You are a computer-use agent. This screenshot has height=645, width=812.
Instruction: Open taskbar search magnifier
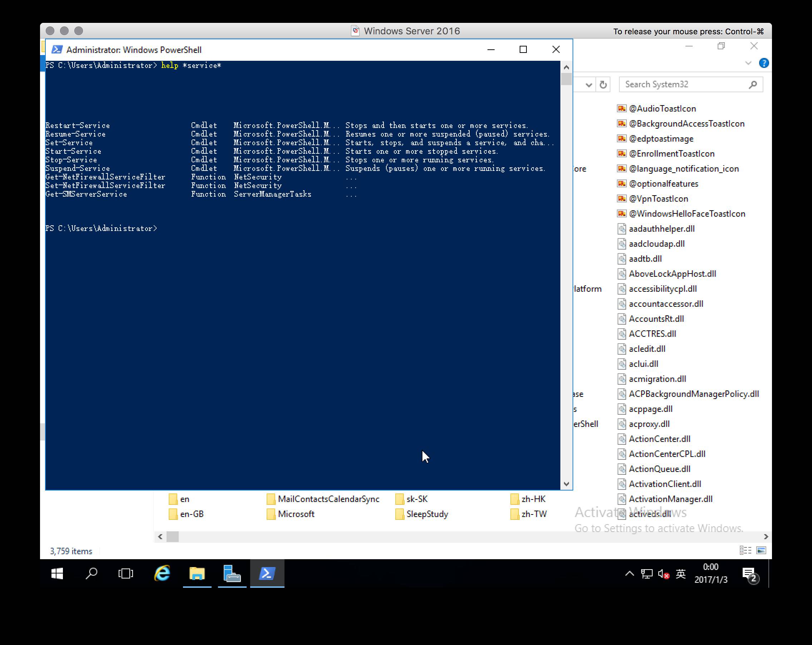(x=91, y=573)
